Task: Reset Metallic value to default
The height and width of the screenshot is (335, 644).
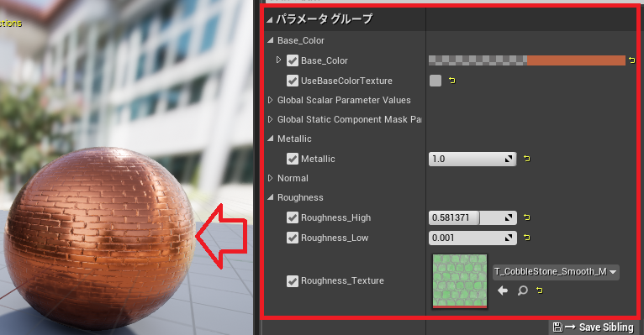Action: (527, 159)
